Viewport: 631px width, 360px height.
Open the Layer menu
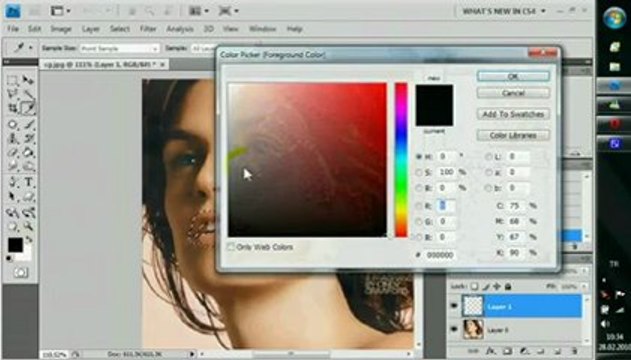[x=91, y=29]
